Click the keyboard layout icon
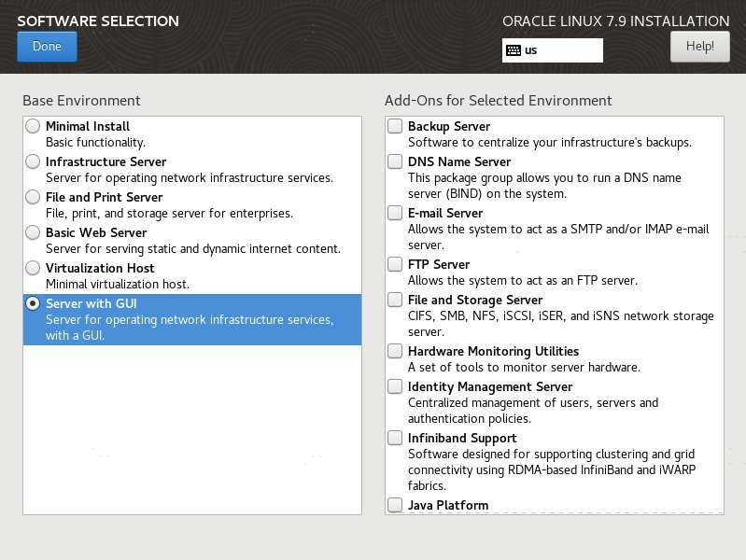The image size is (746, 560). tap(513, 50)
